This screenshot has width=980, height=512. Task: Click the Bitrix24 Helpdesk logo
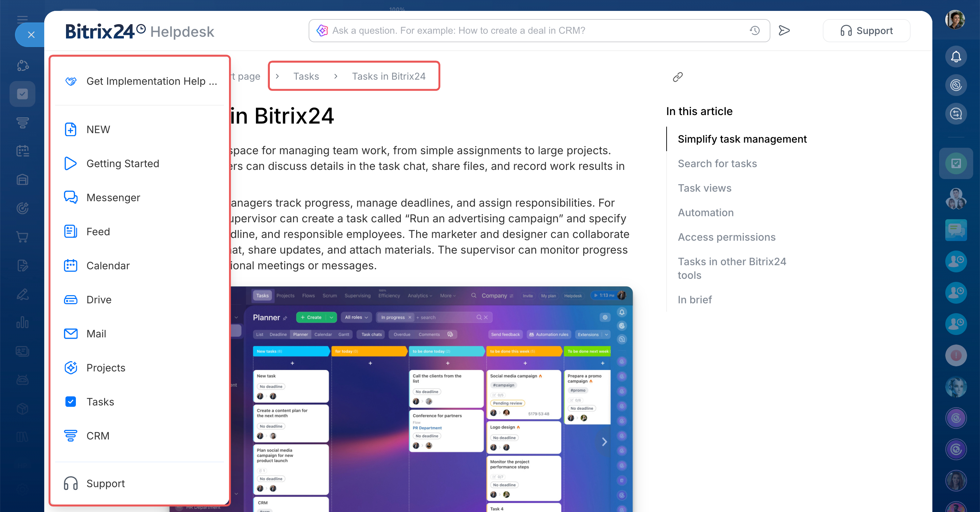click(x=140, y=31)
